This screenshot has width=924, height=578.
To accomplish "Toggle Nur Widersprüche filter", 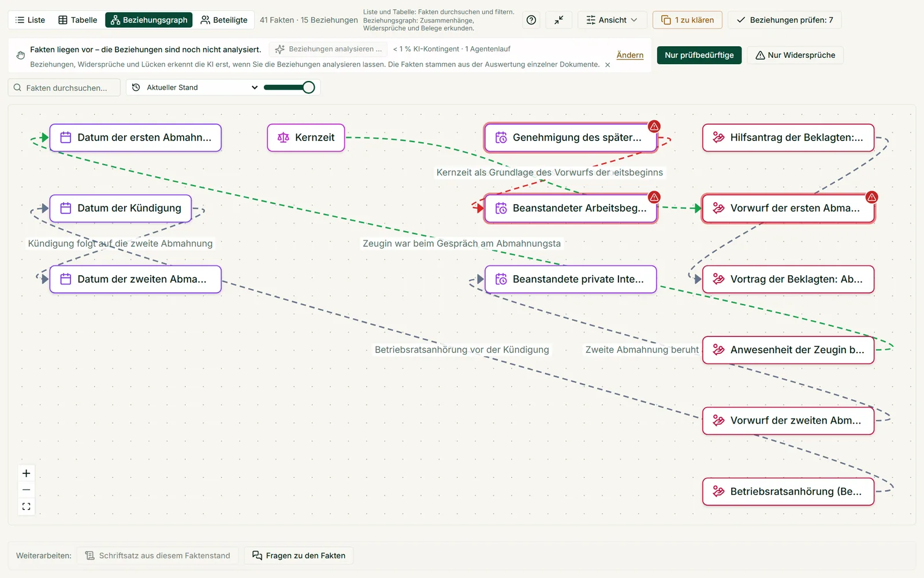I will click(x=795, y=55).
